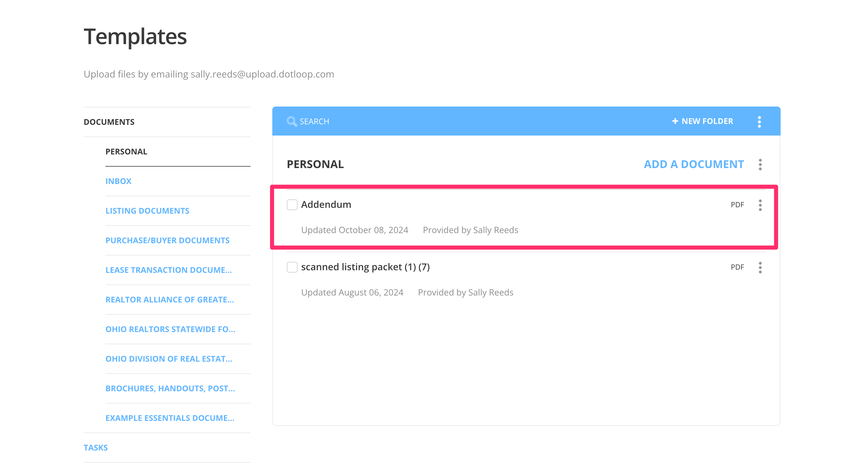
Task: Check the scanned listing packet checkbox
Action: [292, 267]
